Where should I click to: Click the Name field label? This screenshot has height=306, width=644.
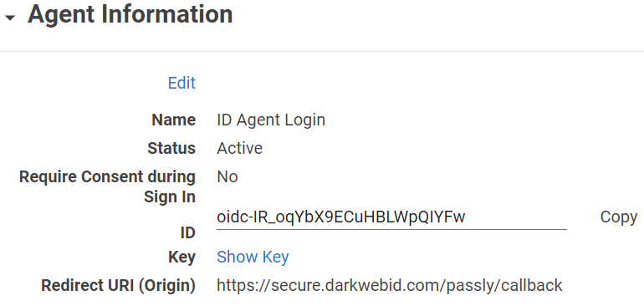(x=174, y=120)
